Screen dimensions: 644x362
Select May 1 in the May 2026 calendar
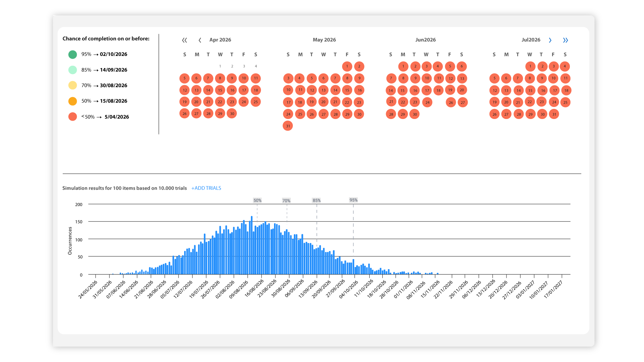click(x=347, y=66)
